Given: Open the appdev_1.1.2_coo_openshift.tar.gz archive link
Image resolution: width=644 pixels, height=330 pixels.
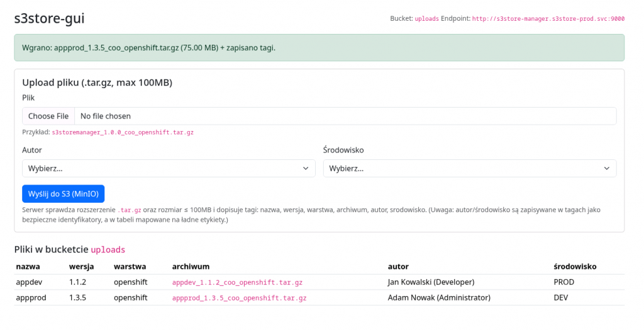Looking at the screenshot, I should pyautogui.click(x=237, y=282).
